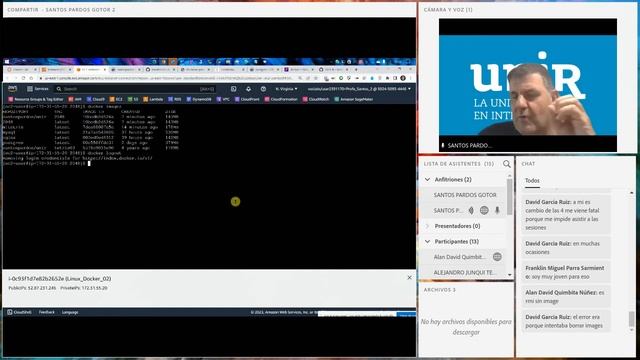This screenshot has width=640, height=360.
Task: Click globe icon beside SANTOS P...
Action: tap(484, 210)
